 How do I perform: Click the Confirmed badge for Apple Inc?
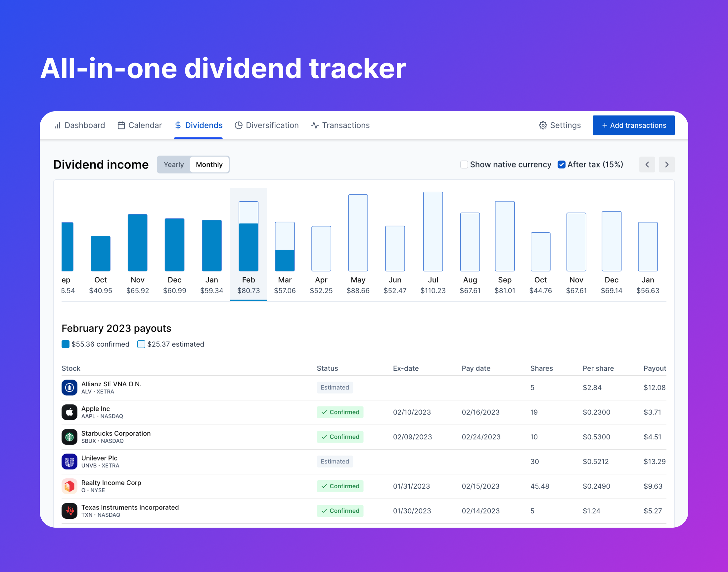click(340, 412)
